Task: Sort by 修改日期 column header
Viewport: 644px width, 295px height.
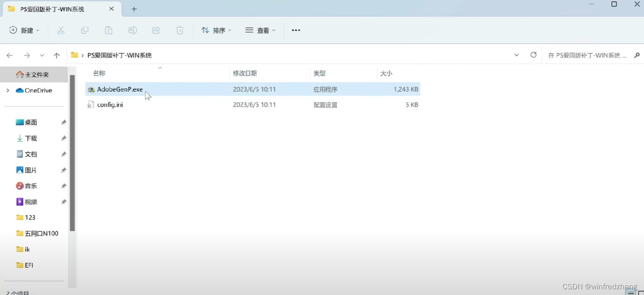Action: coord(245,73)
